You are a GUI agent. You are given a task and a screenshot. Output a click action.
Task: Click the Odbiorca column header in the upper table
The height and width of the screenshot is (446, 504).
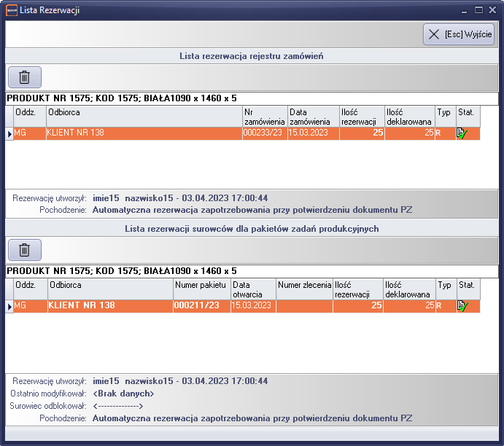(144, 117)
